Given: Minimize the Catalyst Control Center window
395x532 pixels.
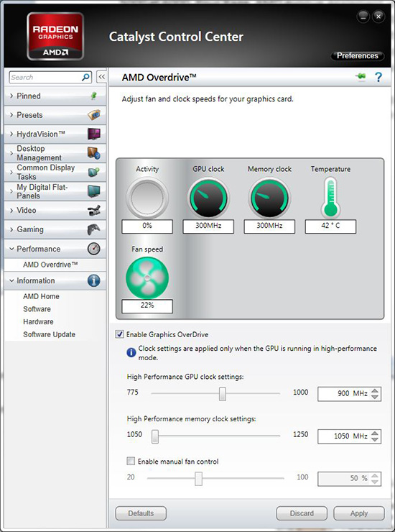Looking at the screenshot, I should click(x=363, y=17).
